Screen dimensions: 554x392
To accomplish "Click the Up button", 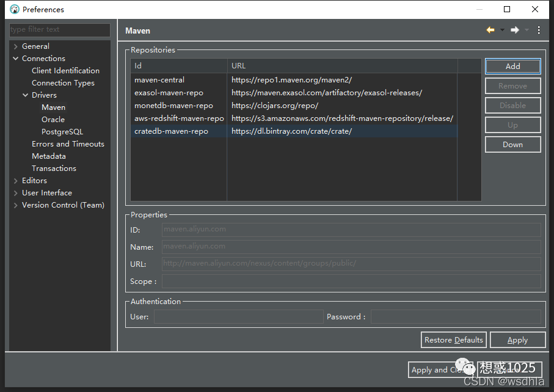I will tap(512, 125).
